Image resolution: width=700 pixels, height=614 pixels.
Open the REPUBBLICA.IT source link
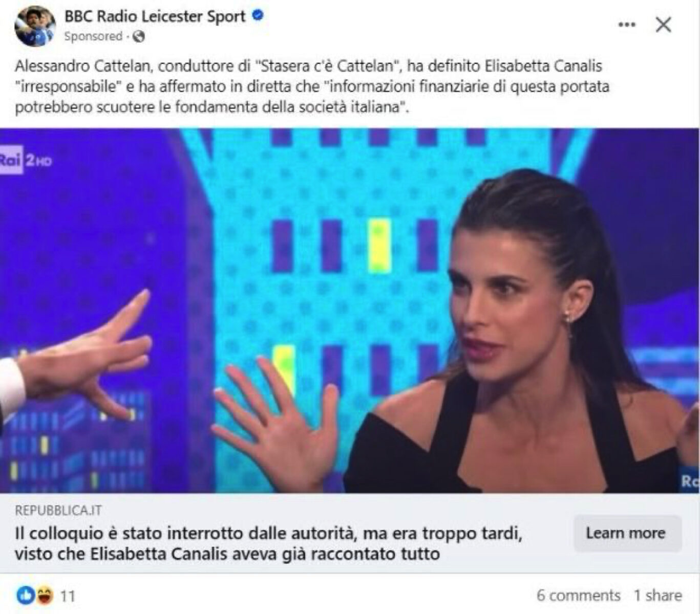click(58, 510)
